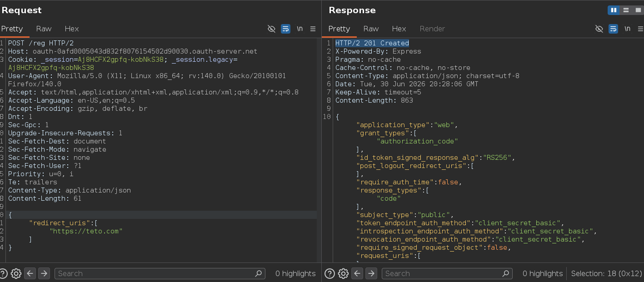
Task: Click "subject_type":"public" line
Action: 405,215
